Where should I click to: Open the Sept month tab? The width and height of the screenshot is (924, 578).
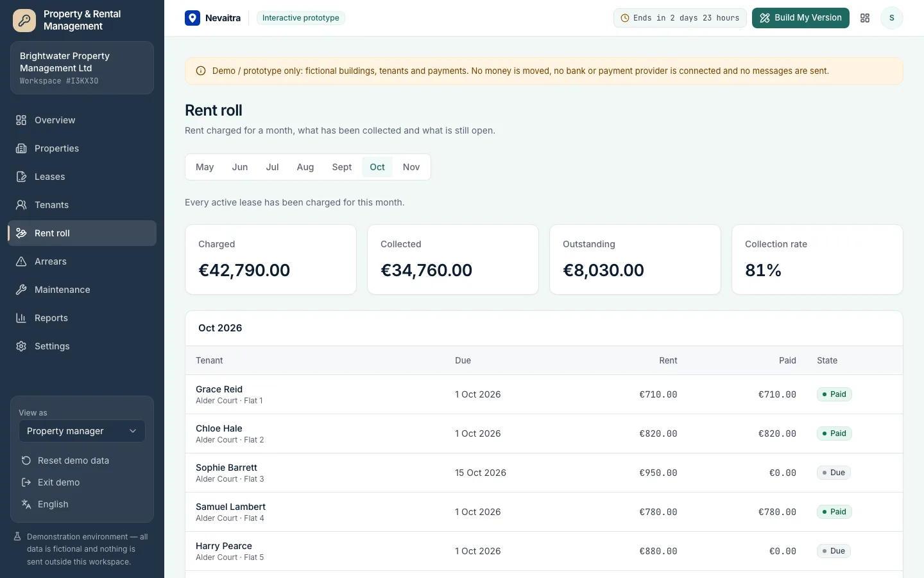tap(342, 167)
